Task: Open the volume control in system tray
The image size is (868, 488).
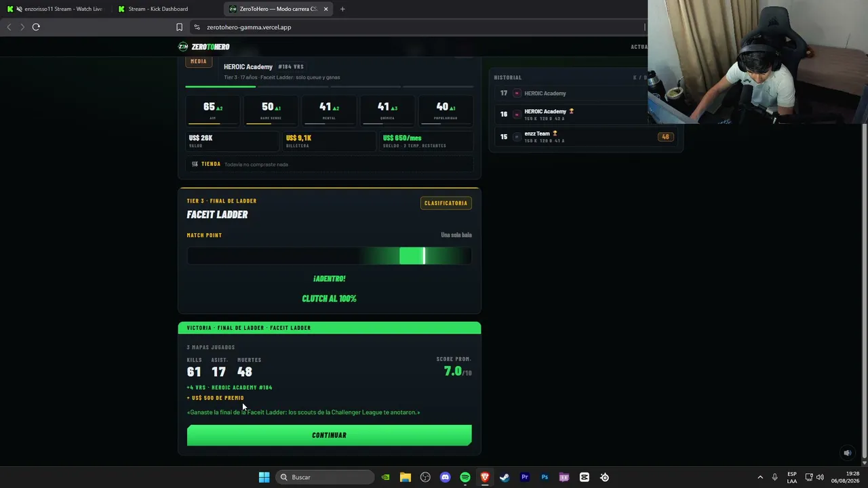Action: [820, 477]
